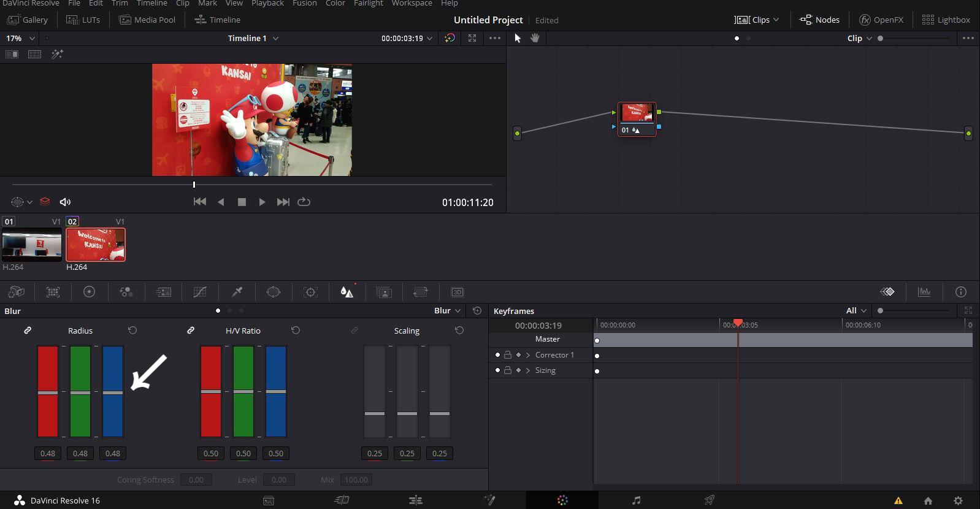980x509 pixels.
Task: Open the Motion Effects palette
Action: coord(163,292)
